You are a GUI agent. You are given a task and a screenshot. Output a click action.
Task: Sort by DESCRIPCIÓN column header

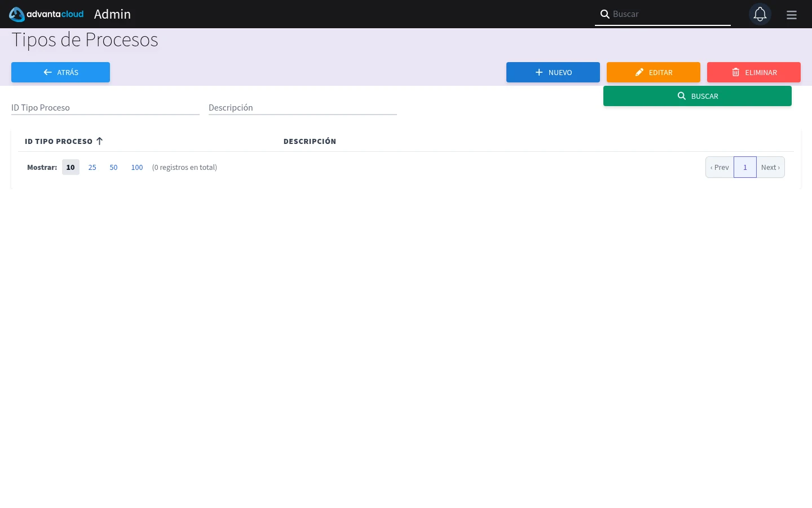point(310,141)
